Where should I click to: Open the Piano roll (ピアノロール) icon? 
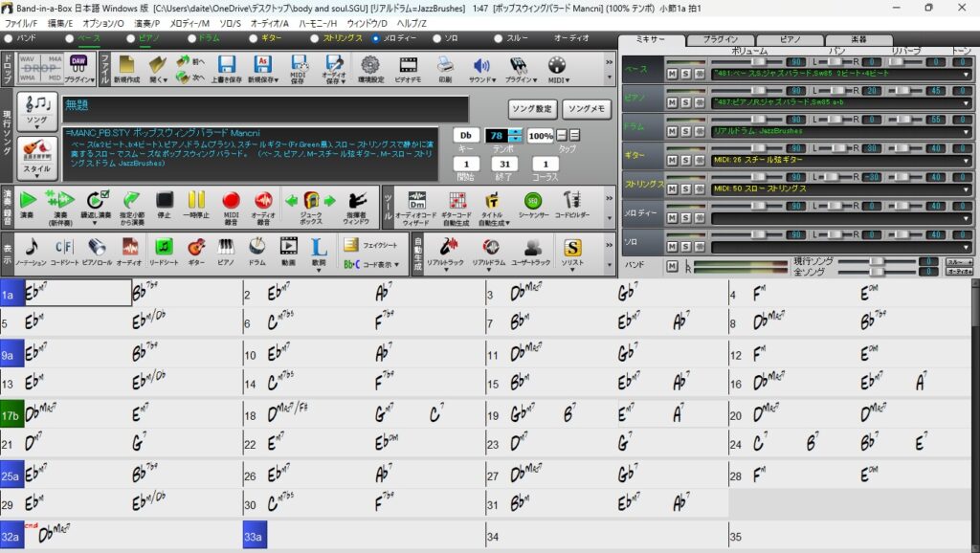pos(97,252)
